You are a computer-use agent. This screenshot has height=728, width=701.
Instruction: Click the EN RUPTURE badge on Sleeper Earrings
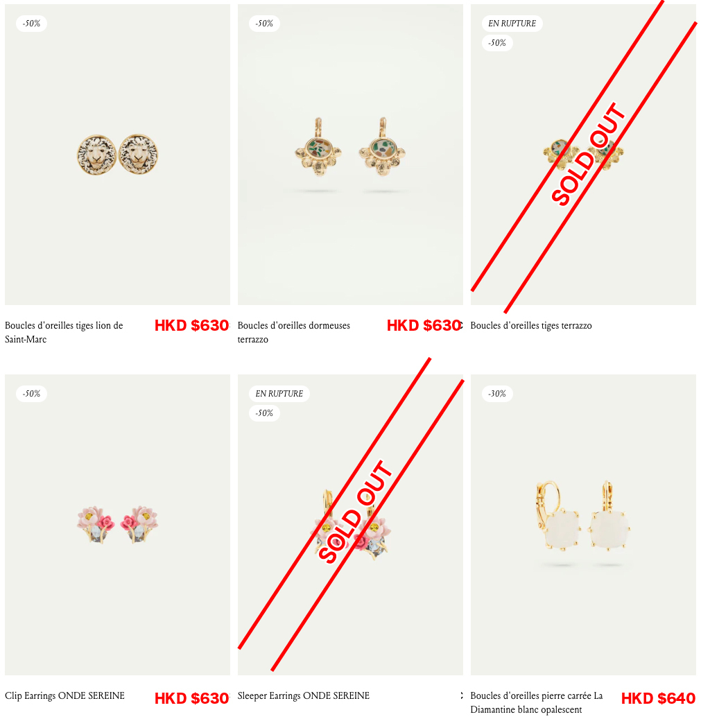click(279, 393)
